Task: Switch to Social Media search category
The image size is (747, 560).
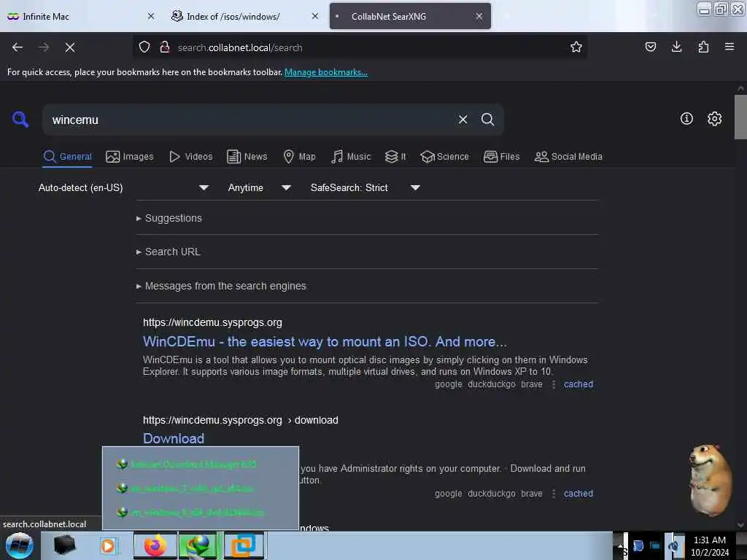Action: click(568, 157)
